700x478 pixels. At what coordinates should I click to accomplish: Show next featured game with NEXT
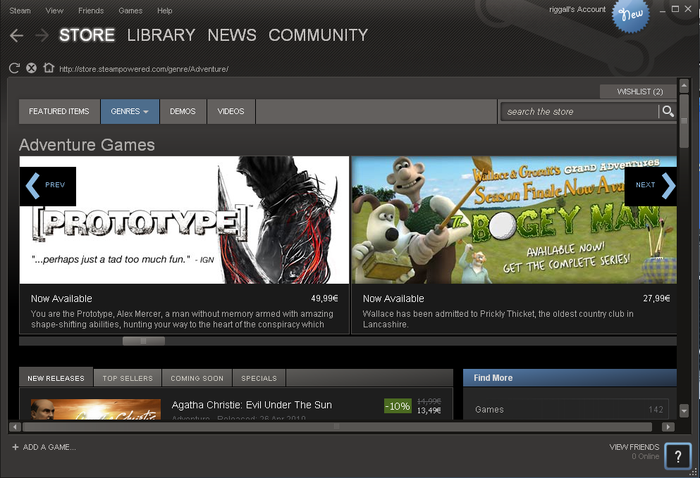tap(650, 186)
